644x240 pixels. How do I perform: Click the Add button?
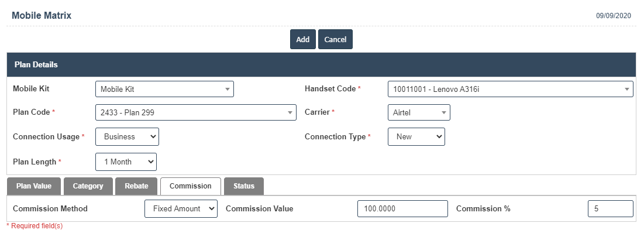[302, 39]
